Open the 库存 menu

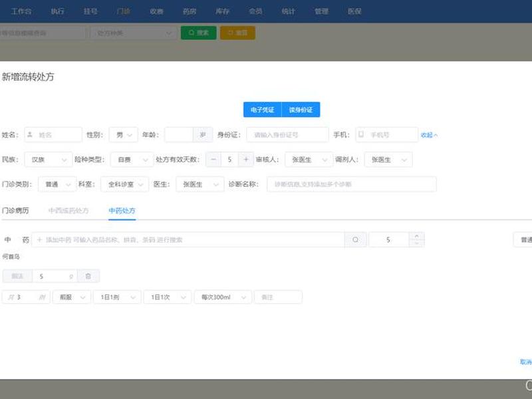[222, 11]
